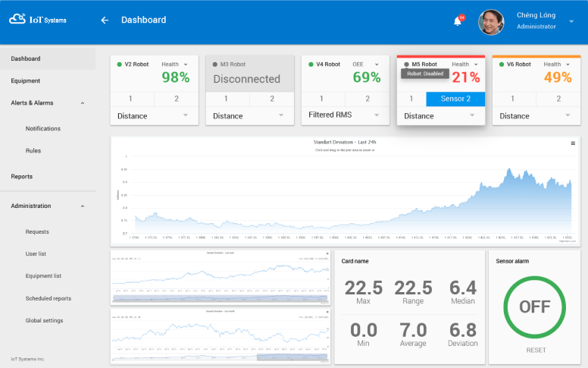Open the main chart hamburger menu

(573, 143)
